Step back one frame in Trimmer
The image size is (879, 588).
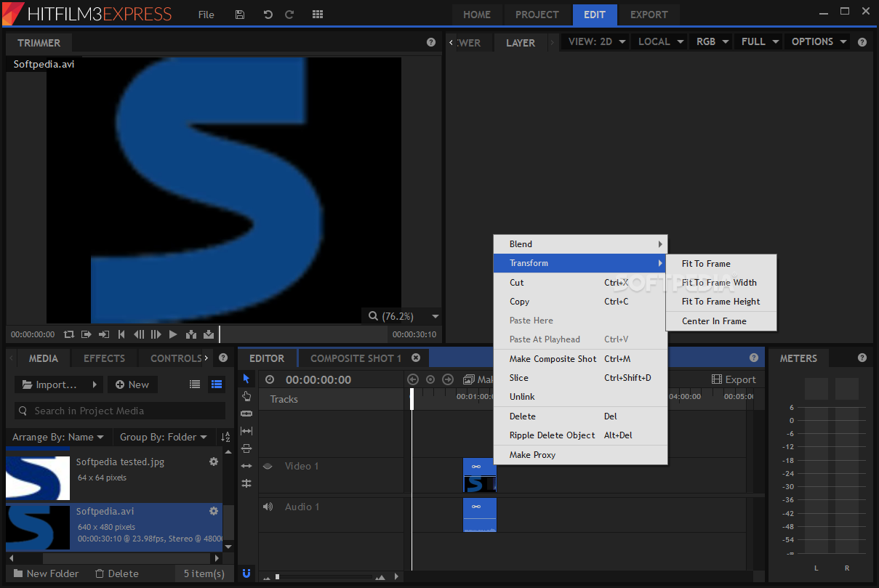139,334
